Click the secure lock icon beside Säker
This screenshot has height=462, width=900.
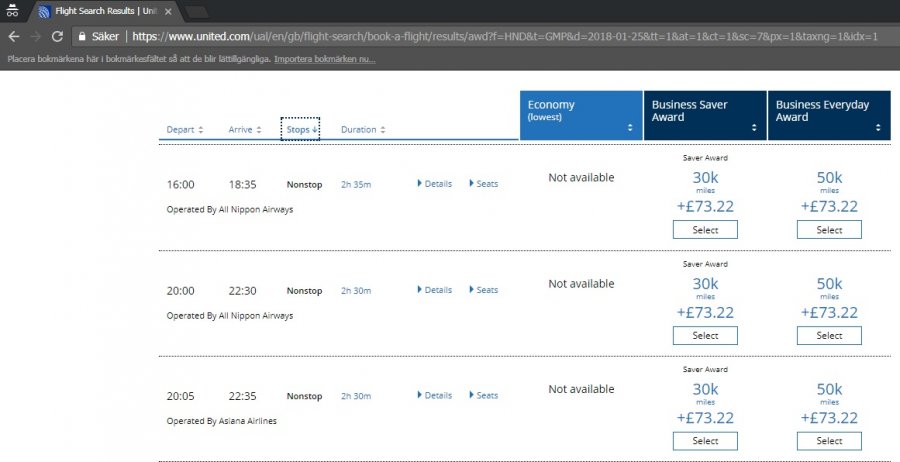click(82, 36)
